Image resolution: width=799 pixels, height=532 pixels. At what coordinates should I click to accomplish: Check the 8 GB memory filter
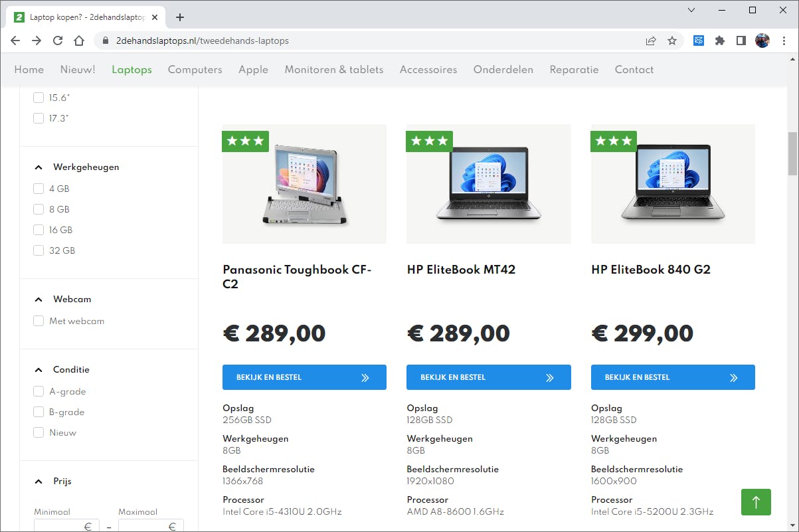coord(39,209)
